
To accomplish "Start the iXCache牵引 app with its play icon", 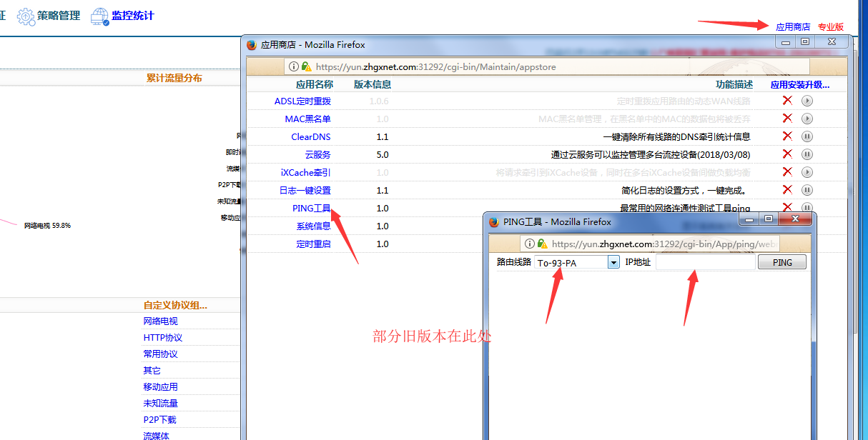I will click(807, 172).
